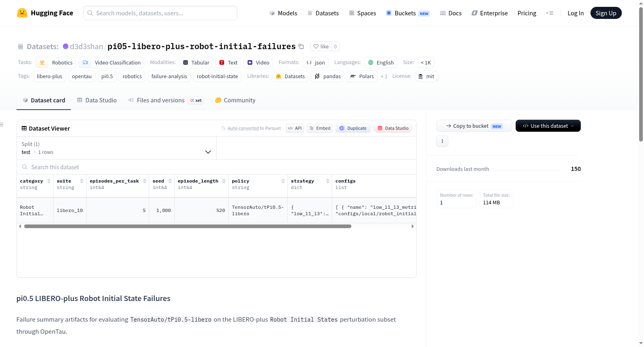Click the Datasets library tag
Screen dimensions: 644x347
coord(290,76)
